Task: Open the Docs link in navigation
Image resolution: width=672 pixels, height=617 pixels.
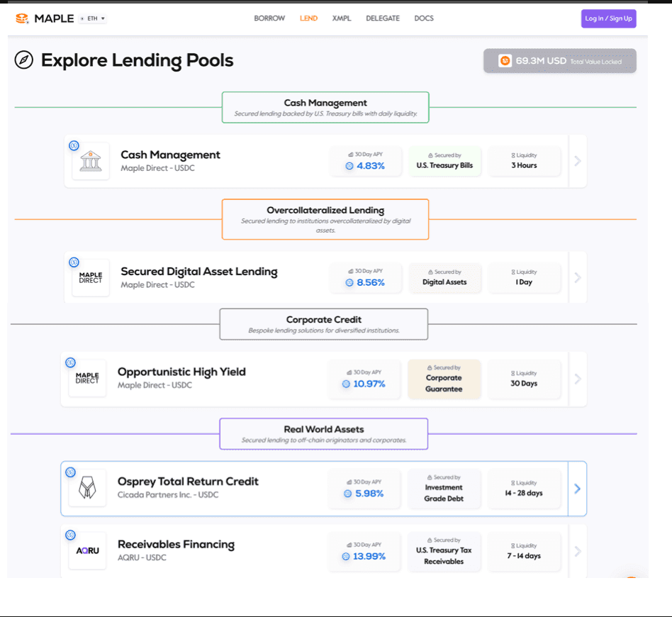Action: point(424,18)
